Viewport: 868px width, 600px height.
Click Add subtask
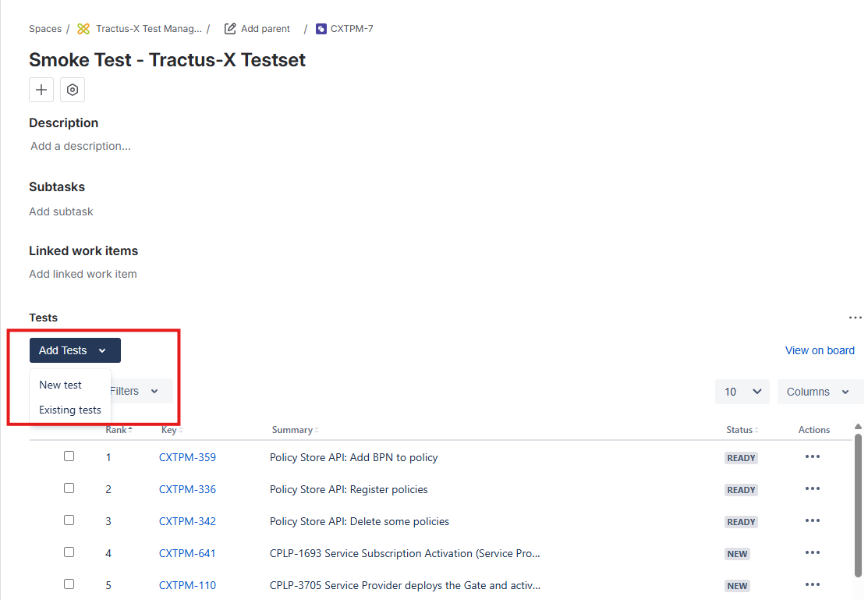(62, 211)
